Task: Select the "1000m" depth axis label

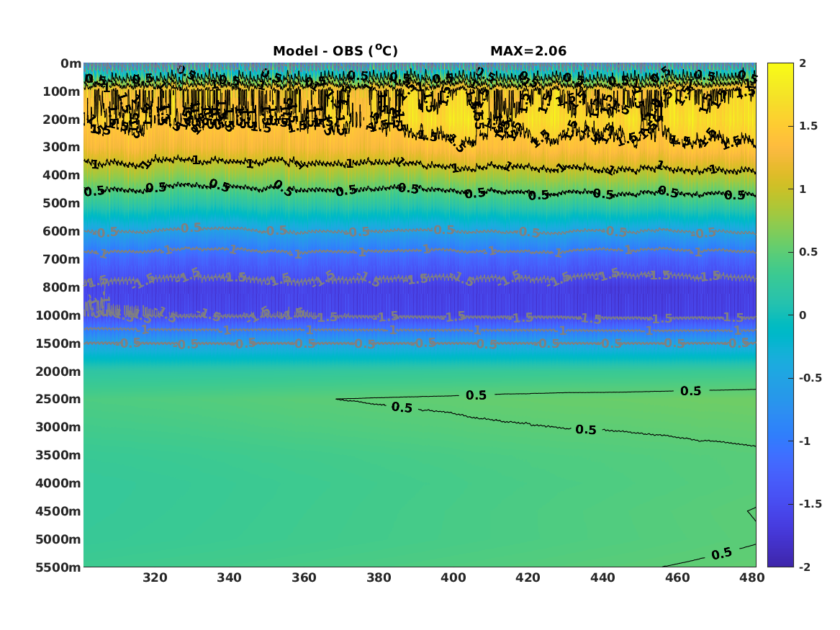Action: (x=58, y=315)
